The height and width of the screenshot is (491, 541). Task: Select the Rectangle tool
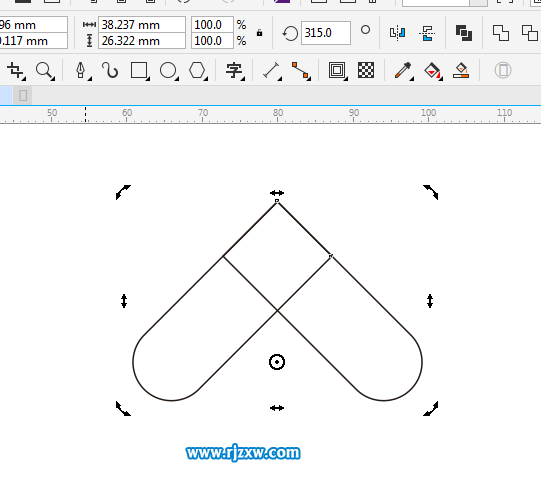click(139, 70)
